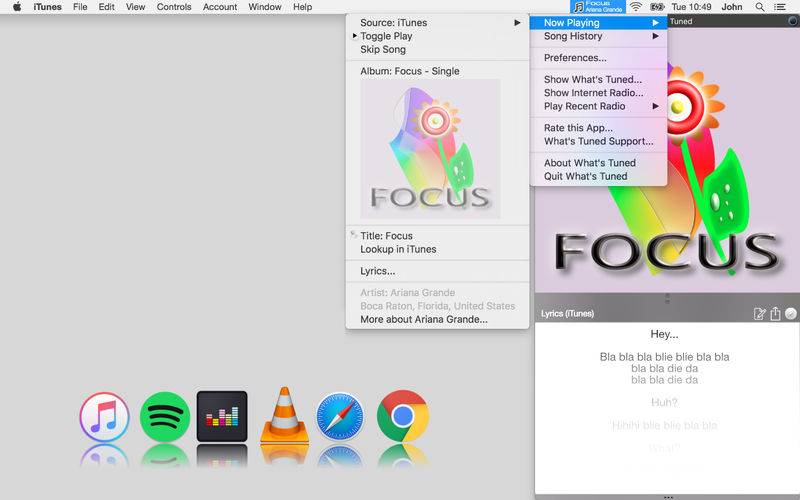Click Boca Raton, Florida, United States text
The image size is (800, 500).
coord(438,306)
